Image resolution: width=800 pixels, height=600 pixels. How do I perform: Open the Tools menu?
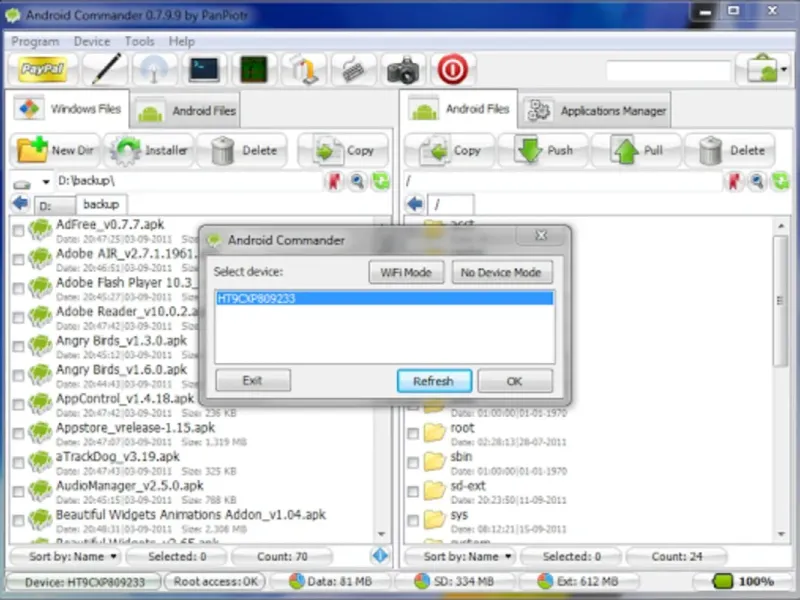pos(139,41)
